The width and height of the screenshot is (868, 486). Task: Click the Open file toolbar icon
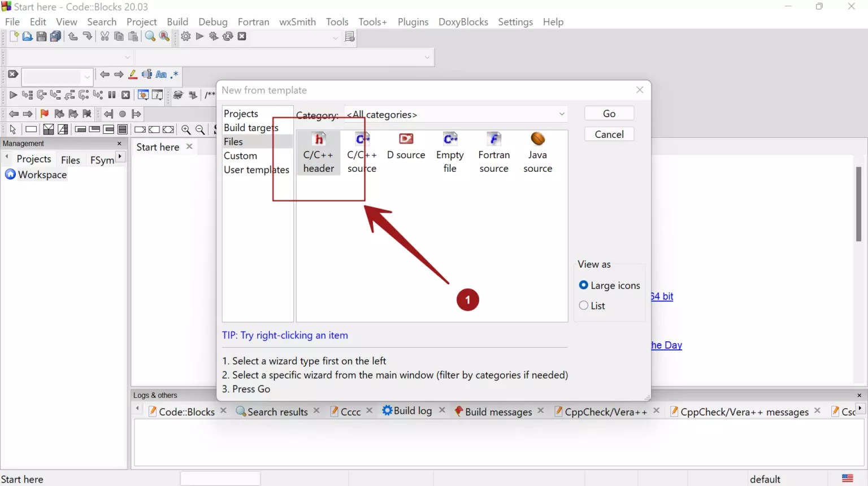(27, 37)
